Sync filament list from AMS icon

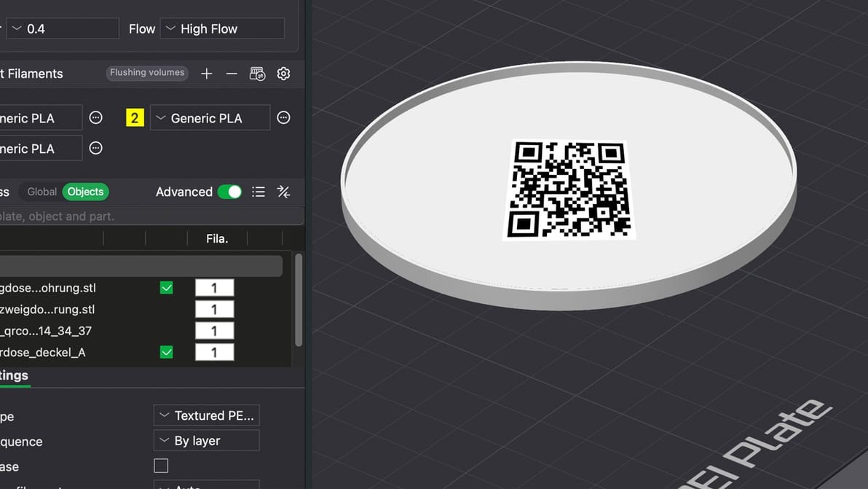257,73
